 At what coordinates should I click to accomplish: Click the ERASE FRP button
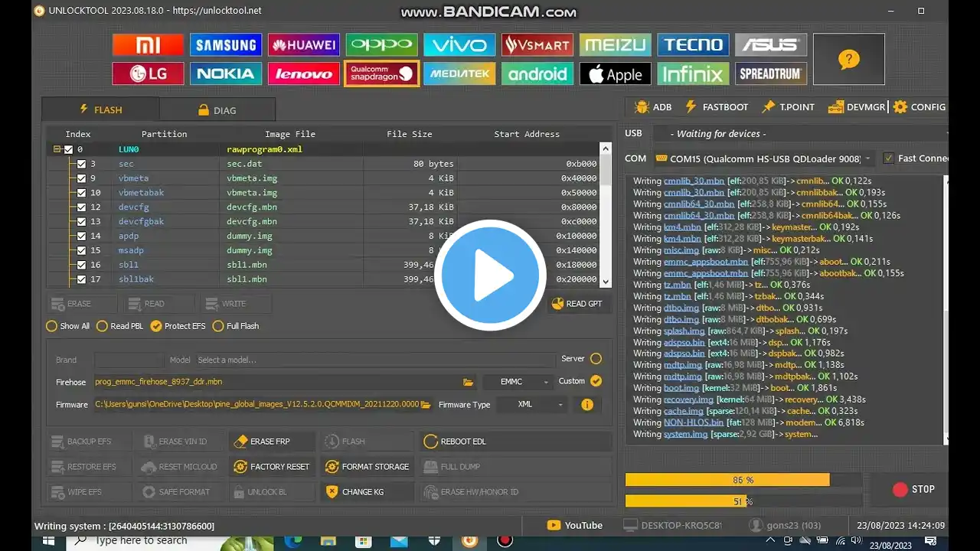[x=272, y=442]
